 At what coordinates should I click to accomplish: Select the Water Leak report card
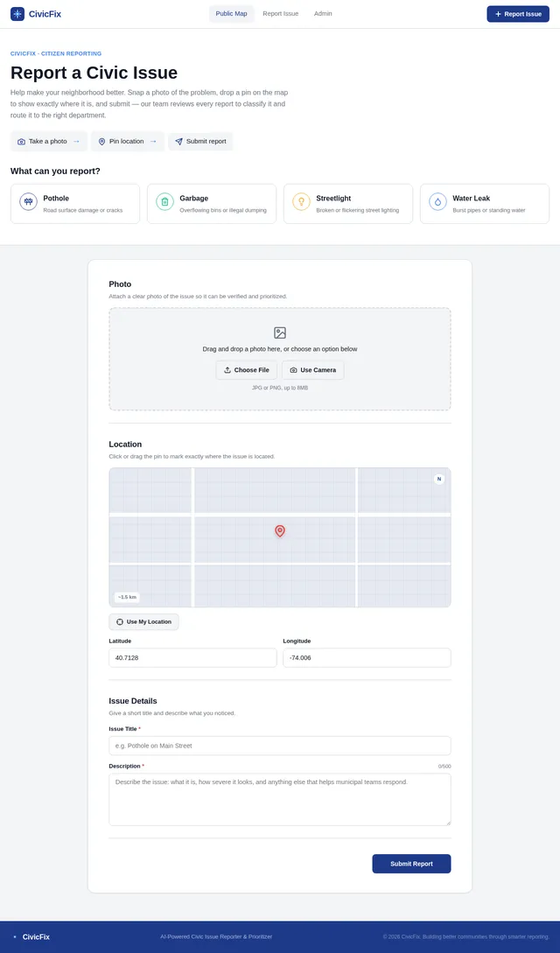coord(485,204)
